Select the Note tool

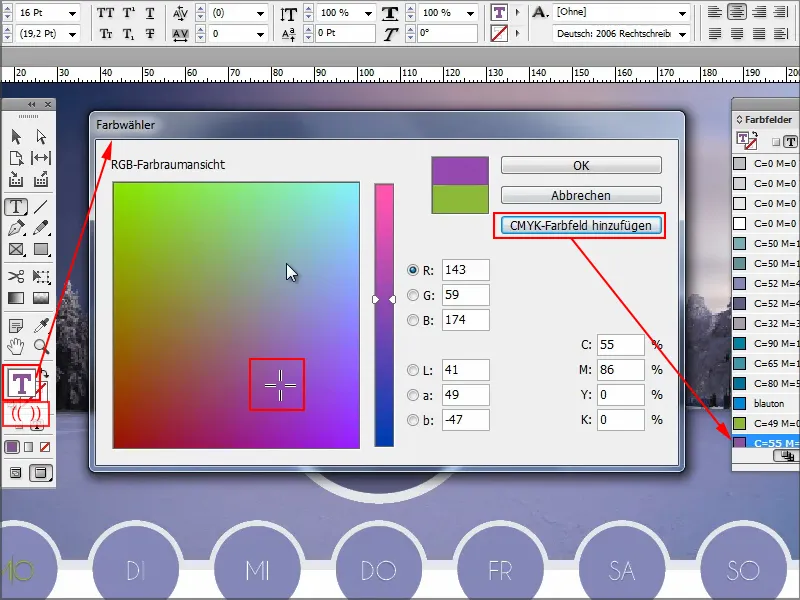[16, 325]
